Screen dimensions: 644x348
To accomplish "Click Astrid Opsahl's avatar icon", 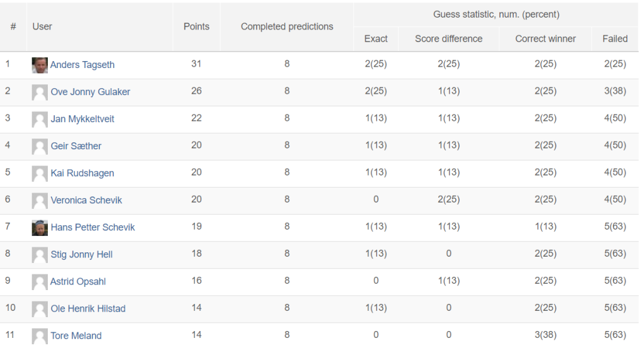I will point(40,283).
